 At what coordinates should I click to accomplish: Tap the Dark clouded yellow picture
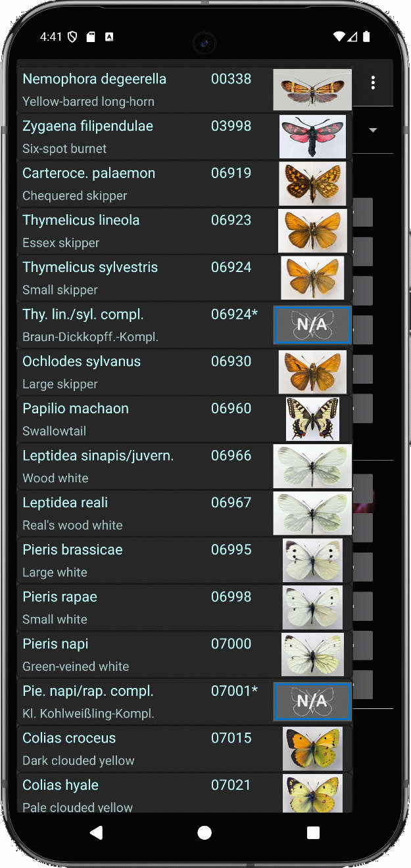(312, 749)
